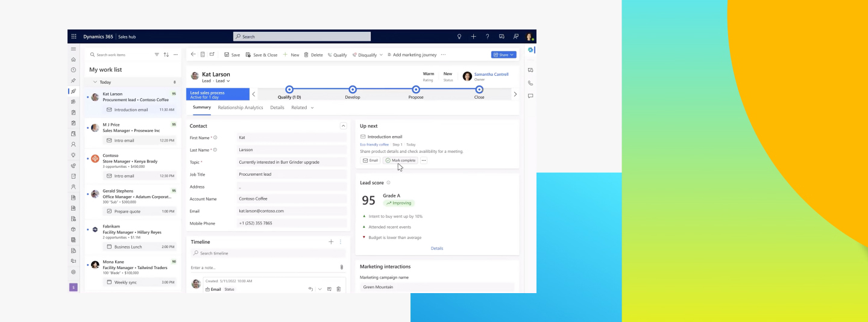Open the question mark help icon

click(487, 37)
